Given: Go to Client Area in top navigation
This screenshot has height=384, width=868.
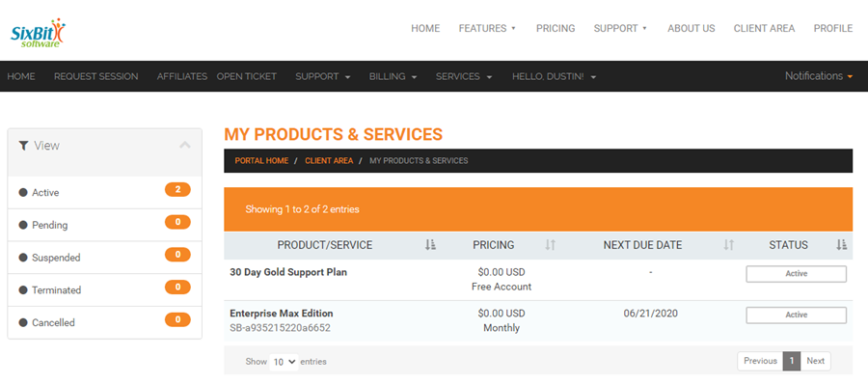Looking at the screenshot, I should pyautogui.click(x=764, y=28).
